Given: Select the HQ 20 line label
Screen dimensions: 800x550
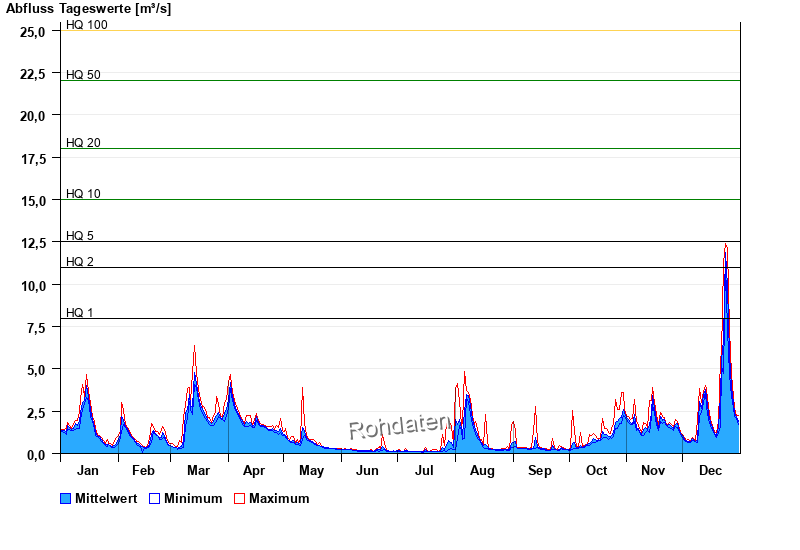Looking at the screenshot, I should [83, 143].
